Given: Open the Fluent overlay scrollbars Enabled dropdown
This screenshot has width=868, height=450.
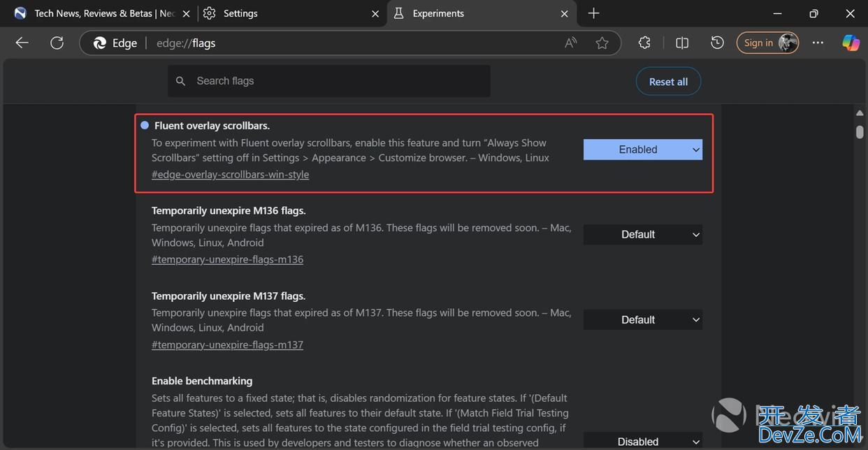Looking at the screenshot, I should (643, 150).
